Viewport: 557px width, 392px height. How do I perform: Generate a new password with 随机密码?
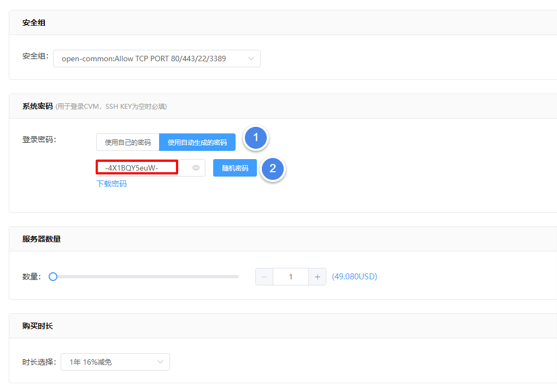tap(235, 168)
